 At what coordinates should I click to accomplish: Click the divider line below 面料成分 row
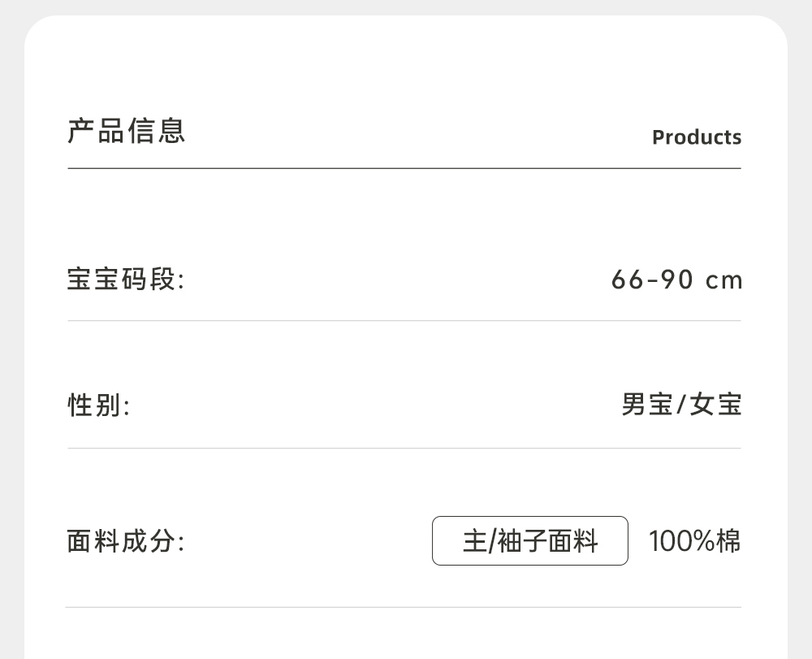404,607
